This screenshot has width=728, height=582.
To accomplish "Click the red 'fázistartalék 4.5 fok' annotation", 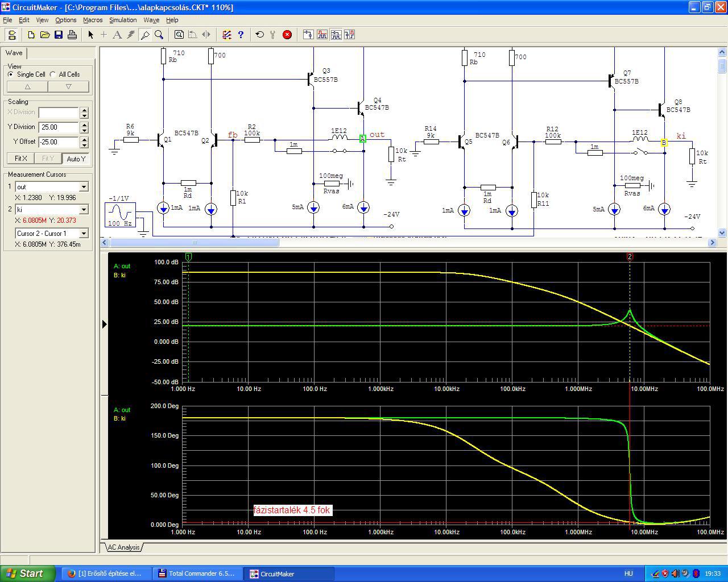I will coord(292,510).
